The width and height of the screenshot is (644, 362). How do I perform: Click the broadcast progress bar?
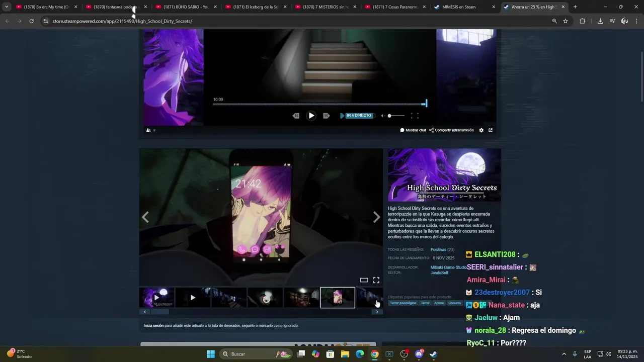(319, 104)
